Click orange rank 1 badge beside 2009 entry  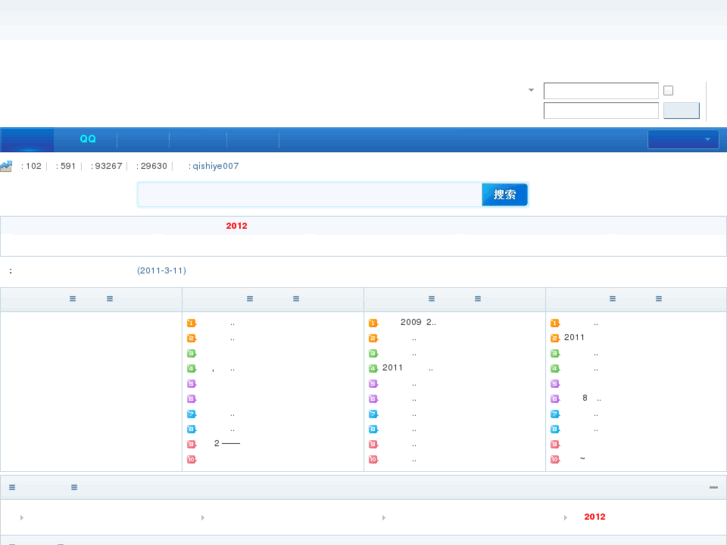pyautogui.click(x=373, y=323)
